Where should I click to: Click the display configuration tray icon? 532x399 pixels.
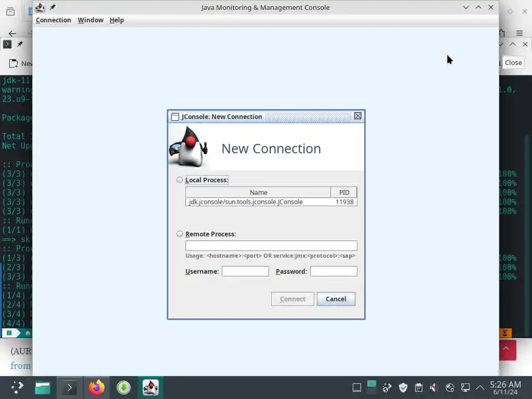465,388
